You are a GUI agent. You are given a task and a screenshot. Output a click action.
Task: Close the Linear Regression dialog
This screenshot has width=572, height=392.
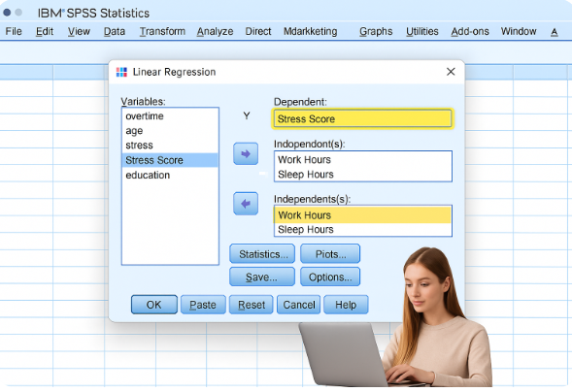(451, 72)
